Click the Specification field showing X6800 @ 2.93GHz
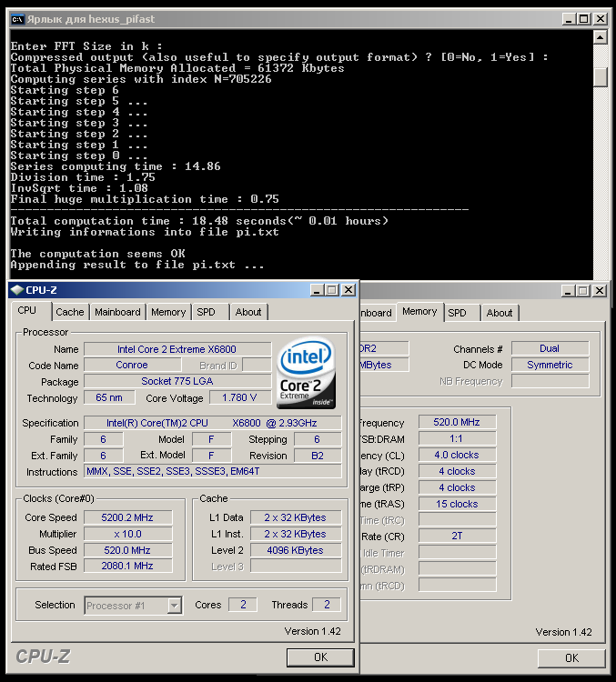Image resolution: width=616 pixels, height=682 pixels. (212, 423)
